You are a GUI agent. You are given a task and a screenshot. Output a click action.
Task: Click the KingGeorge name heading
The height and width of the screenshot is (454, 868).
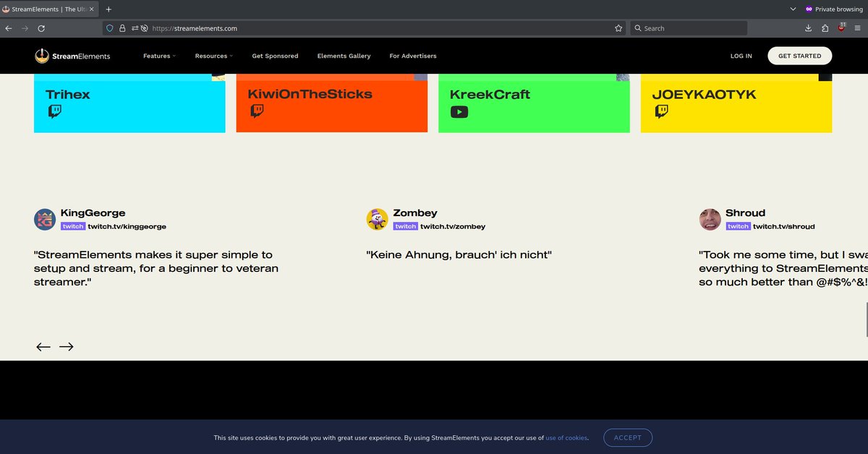point(93,213)
